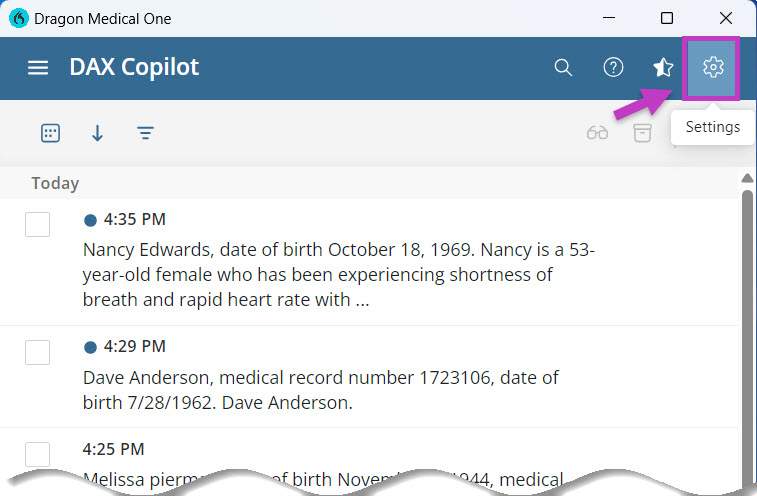Check the 4:35 PM Nancy Edwards recording
The height and width of the screenshot is (496, 757).
(37, 224)
